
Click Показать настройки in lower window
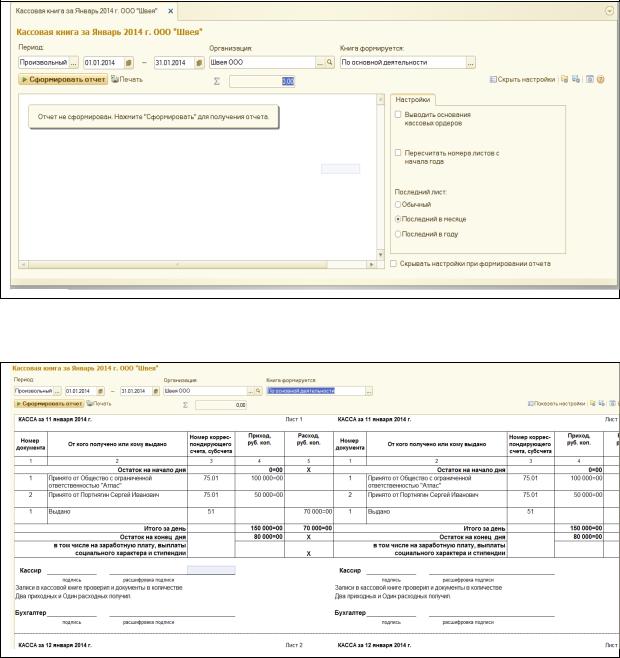[557, 404]
